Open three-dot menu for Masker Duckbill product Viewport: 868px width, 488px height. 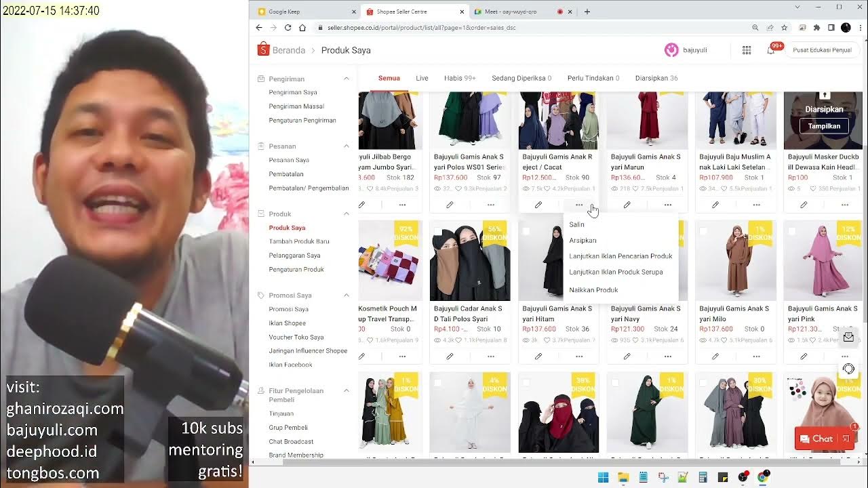click(x=845, y=205)
